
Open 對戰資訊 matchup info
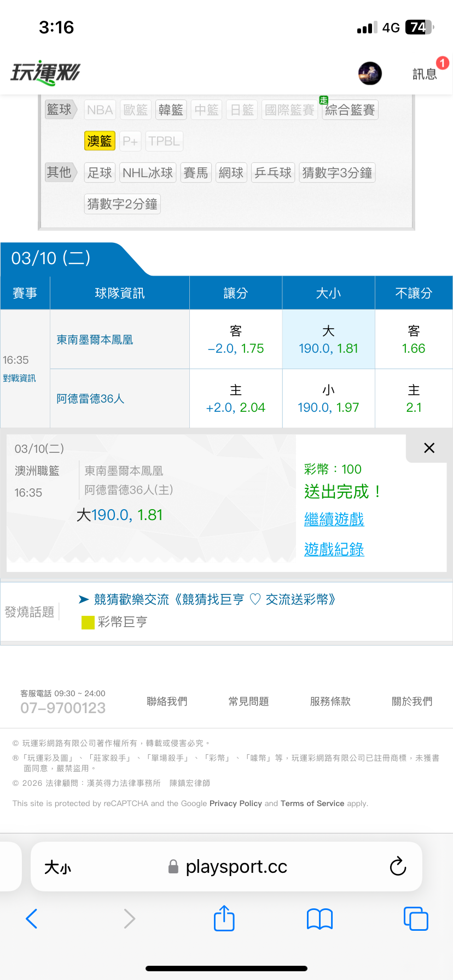[19, 378]
